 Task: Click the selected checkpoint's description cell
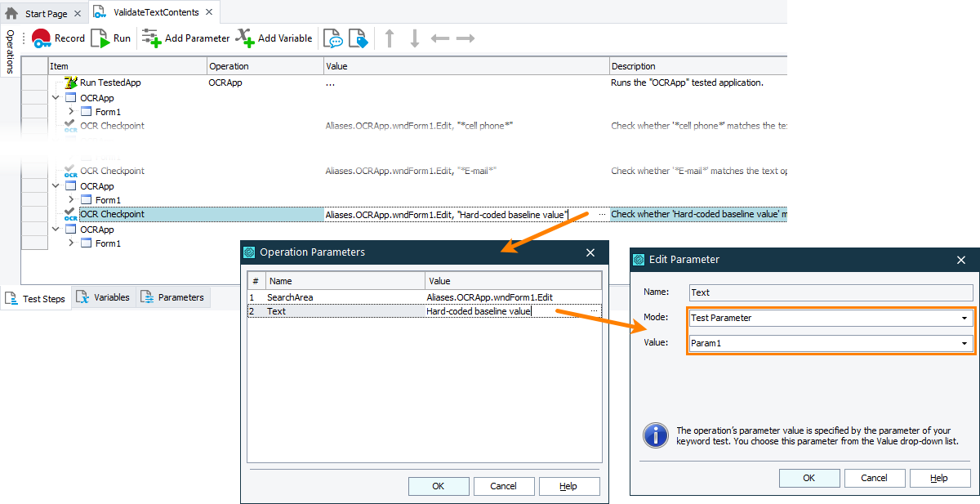point(698,214)
